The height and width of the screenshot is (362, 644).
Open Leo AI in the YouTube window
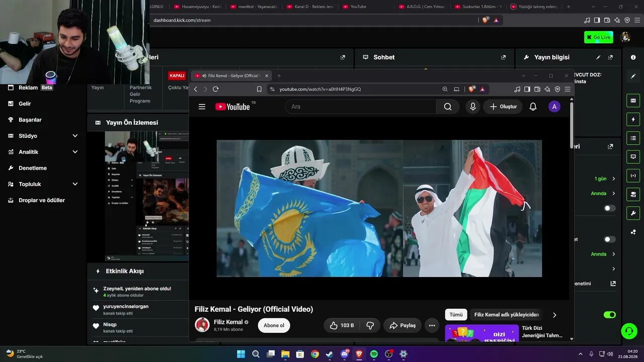click(x=547, y=89)
